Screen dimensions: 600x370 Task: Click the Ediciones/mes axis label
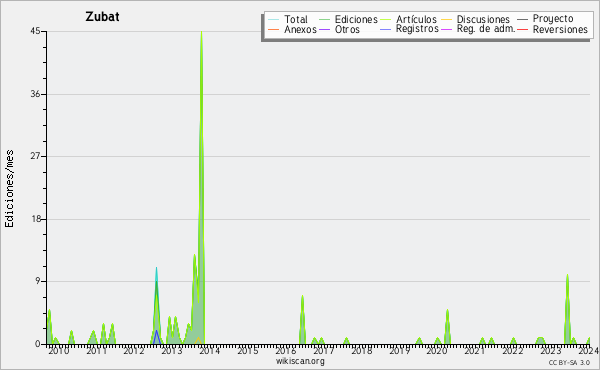pyautogui.click(x=9, y=189)
